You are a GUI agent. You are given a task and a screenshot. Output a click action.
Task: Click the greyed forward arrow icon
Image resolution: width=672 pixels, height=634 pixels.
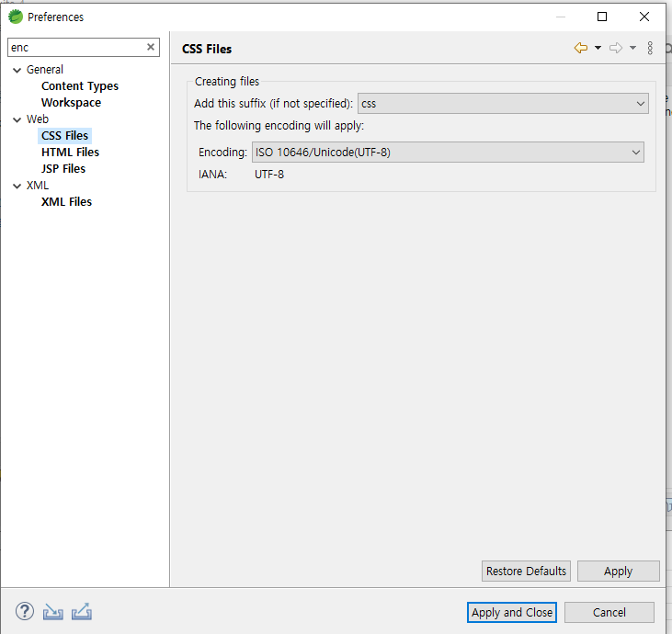[x=616, y=48]
